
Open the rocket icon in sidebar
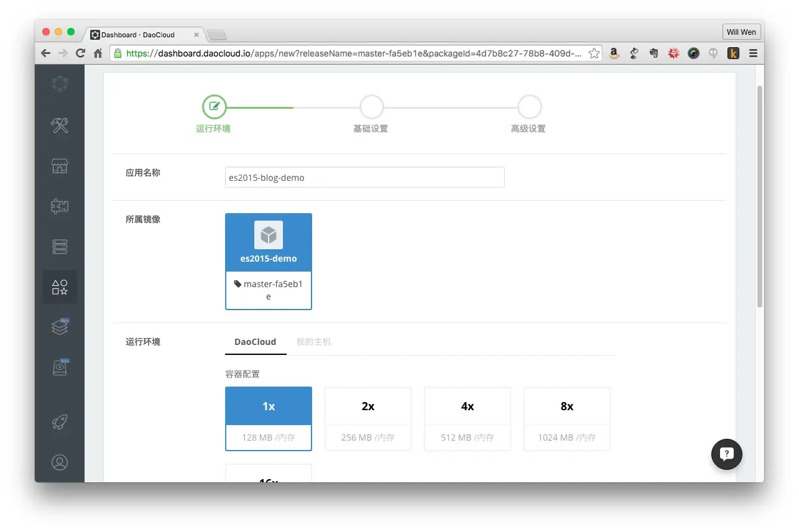coord(60,423)
